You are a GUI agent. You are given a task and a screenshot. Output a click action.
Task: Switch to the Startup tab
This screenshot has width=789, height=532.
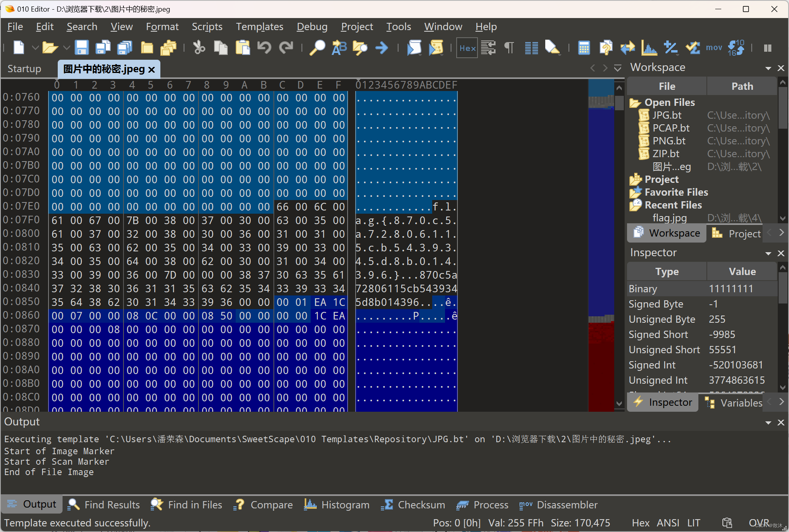click(24, 69)
